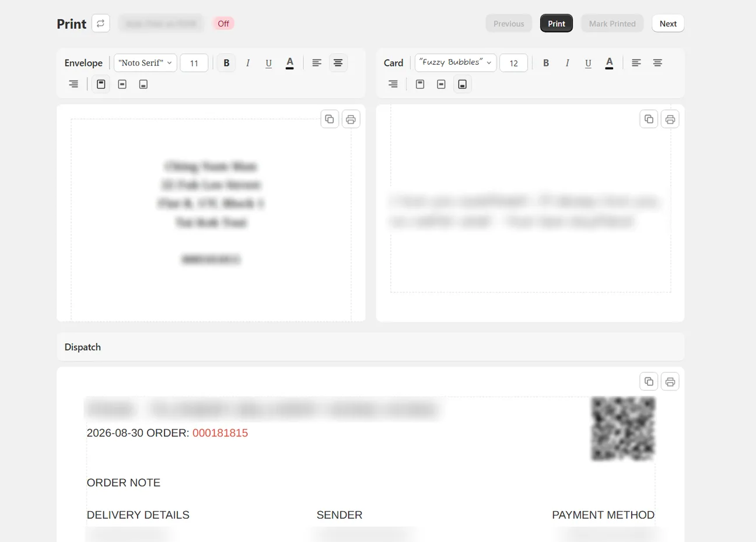Set Envelope vertical alignment to bottom
This screenshot has height=542, width=756.
(x=143, y=84)
